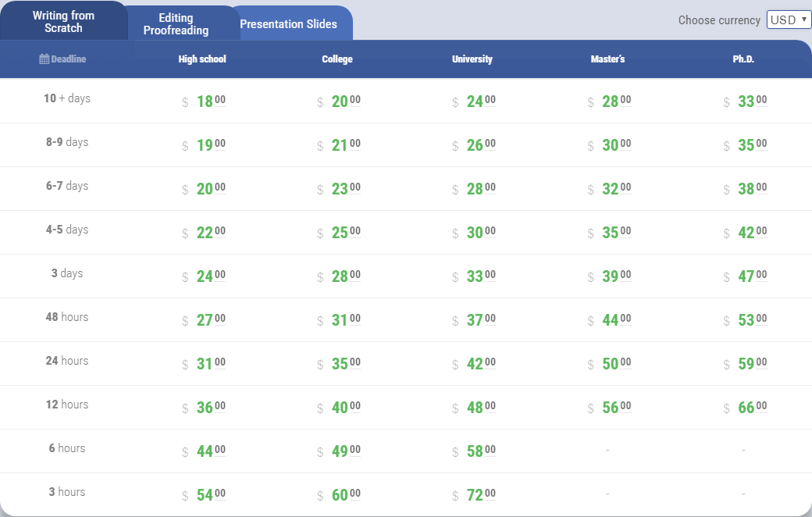The width and height of the screenshot is (812, 517).
Task: Click the Choose currency label
Action: click(x=719, y=20)
